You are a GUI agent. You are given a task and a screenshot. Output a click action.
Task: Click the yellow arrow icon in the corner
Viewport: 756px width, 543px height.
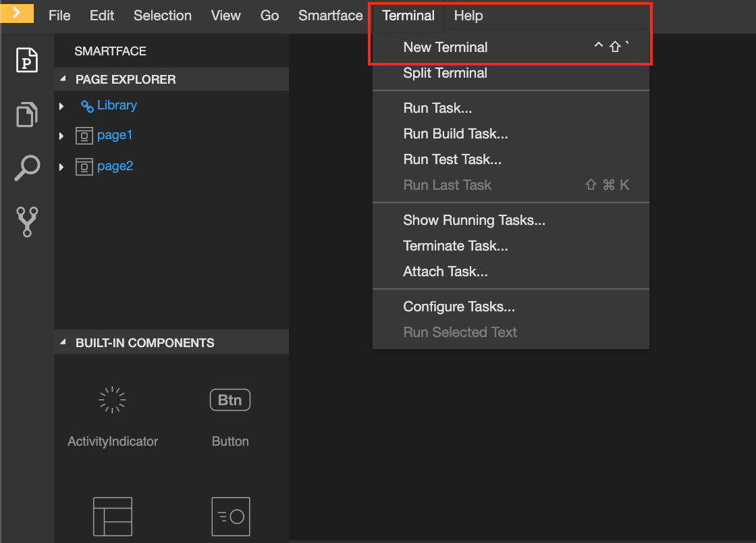(17, 12)
